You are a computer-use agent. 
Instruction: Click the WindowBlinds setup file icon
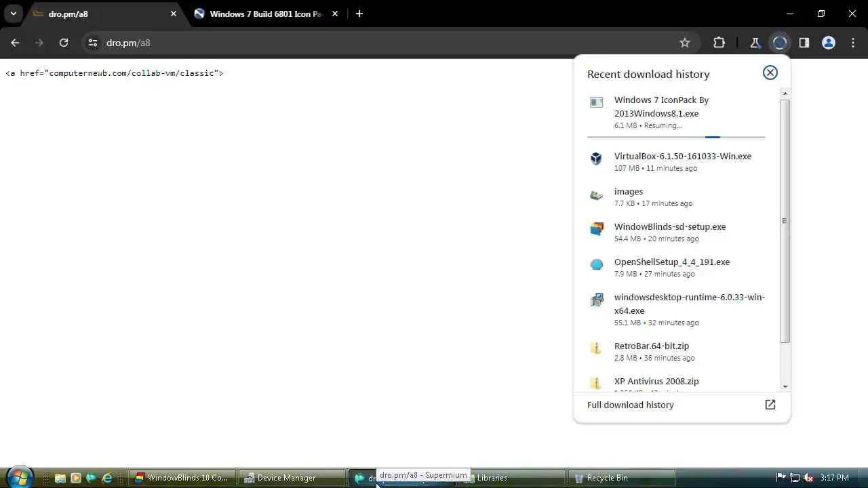coord(596,229)
